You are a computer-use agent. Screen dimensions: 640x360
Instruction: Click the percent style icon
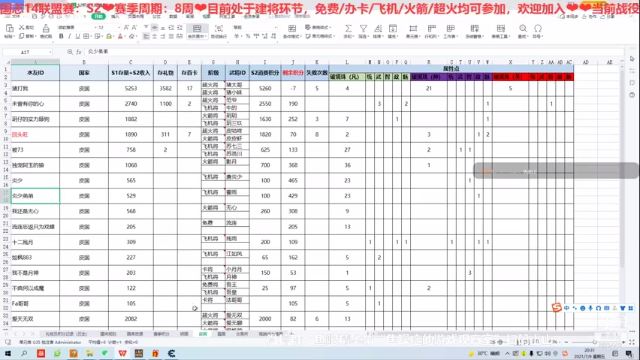[248, 36]
